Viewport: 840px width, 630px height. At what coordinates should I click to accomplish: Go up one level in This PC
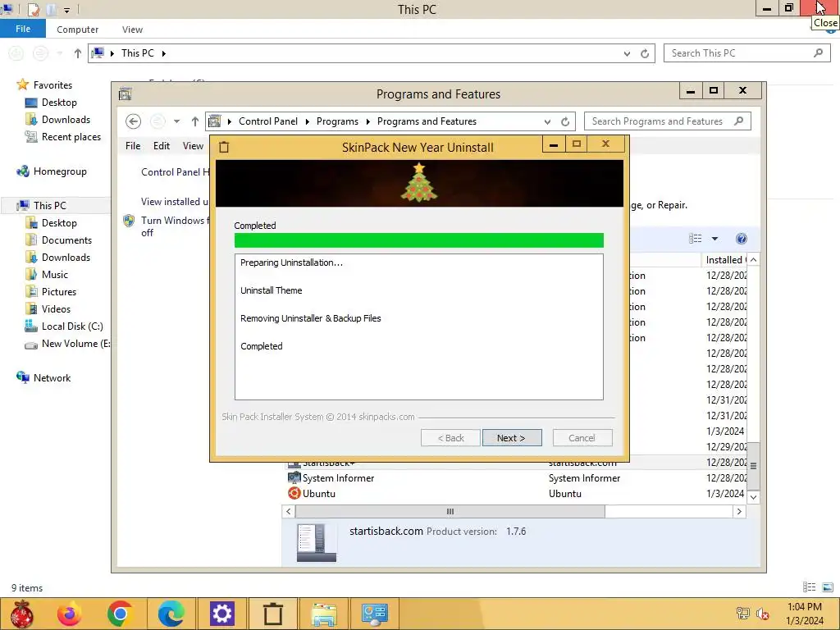pyautogui.click(x=78, y=53)
